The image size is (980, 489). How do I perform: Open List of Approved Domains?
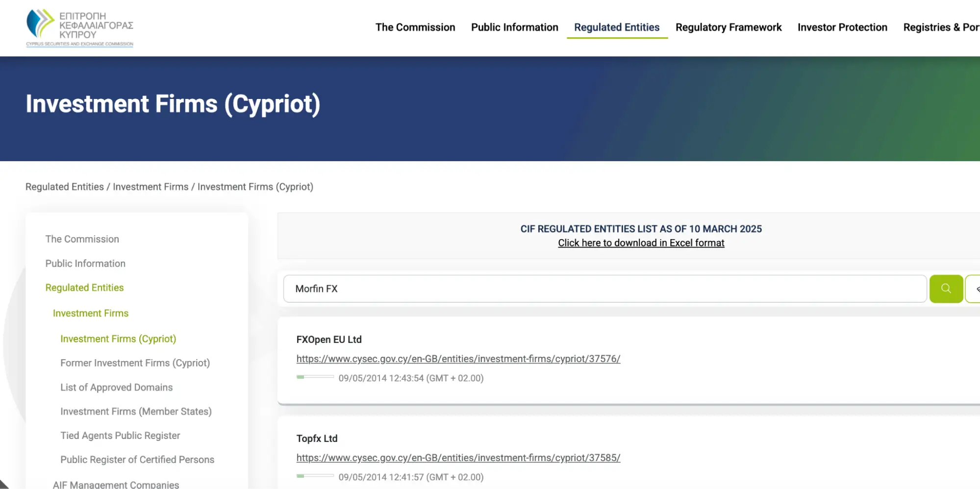pos(116,387)
